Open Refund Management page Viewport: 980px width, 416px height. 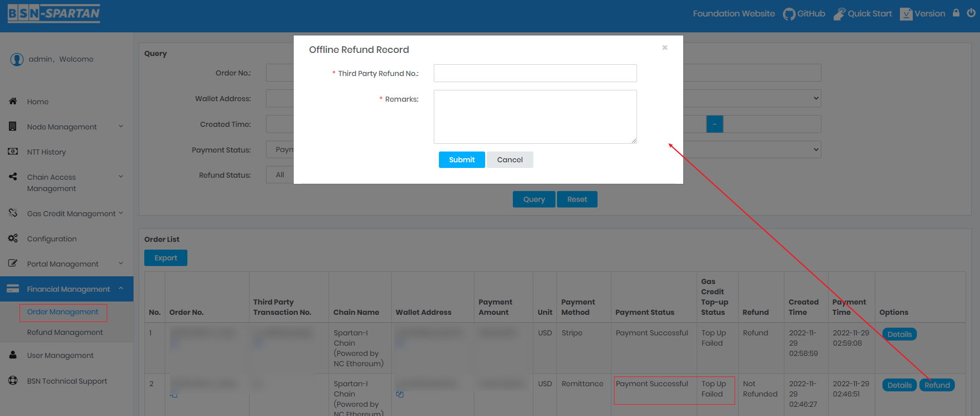click(x=65, y=332)
